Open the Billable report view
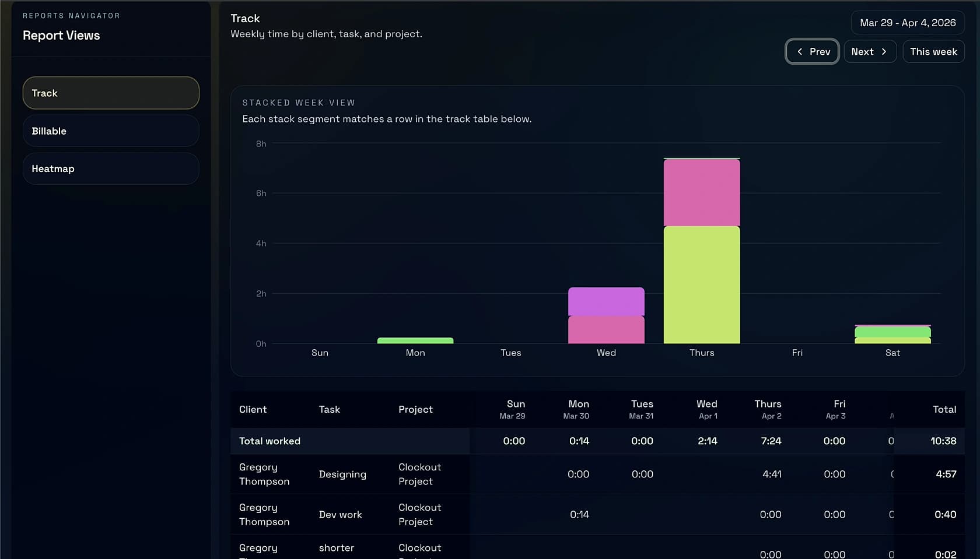980x559 pixels. pos(111,131)
